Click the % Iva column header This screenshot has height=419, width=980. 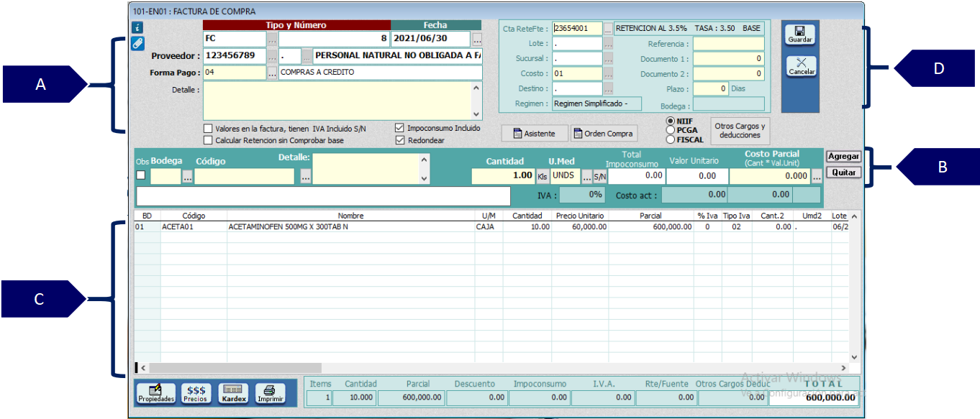[x=707, y=216]
